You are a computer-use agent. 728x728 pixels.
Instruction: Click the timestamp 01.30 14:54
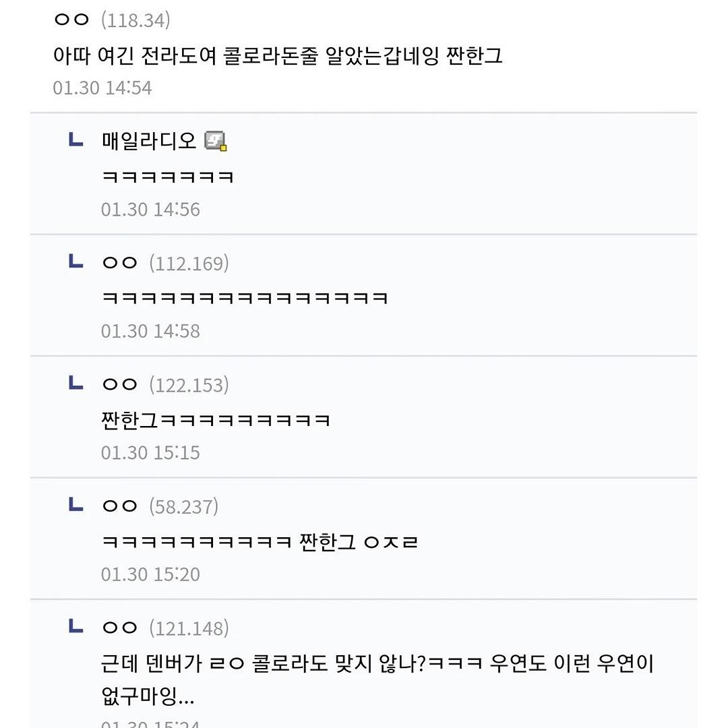[102, 88]
